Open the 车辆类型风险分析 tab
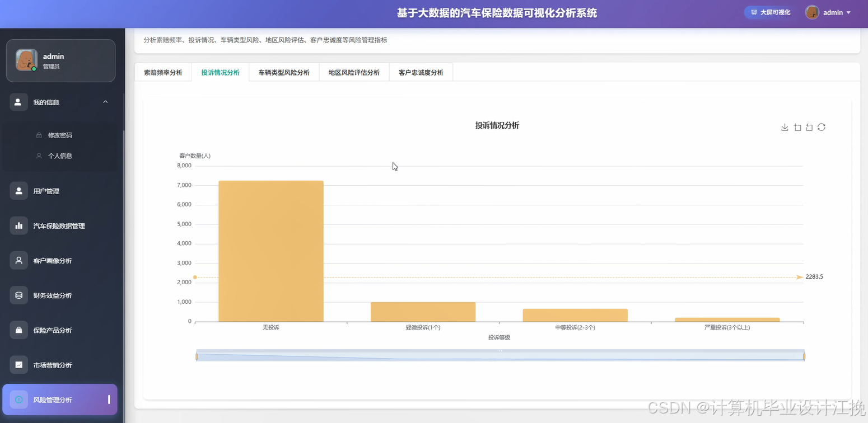Viewport: 868px width, 423px height. 284,72
